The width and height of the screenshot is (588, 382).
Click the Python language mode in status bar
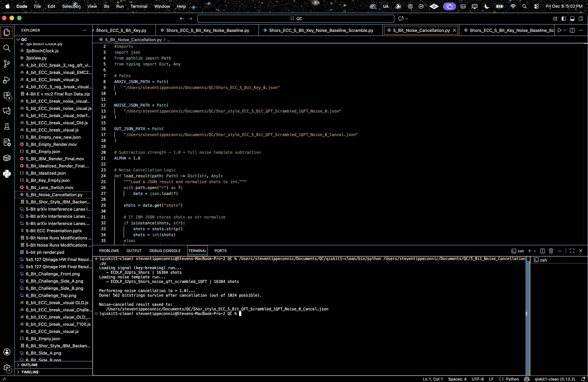[512, 379]
